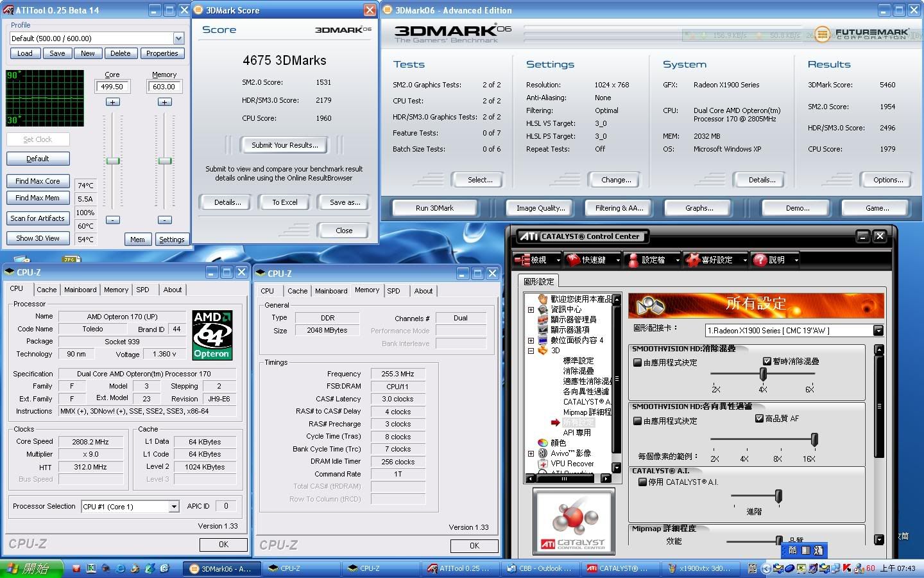Click the Futuremark Corporation logo in 3DMark06
Screen dimensions: 924x578
point(862,33)
